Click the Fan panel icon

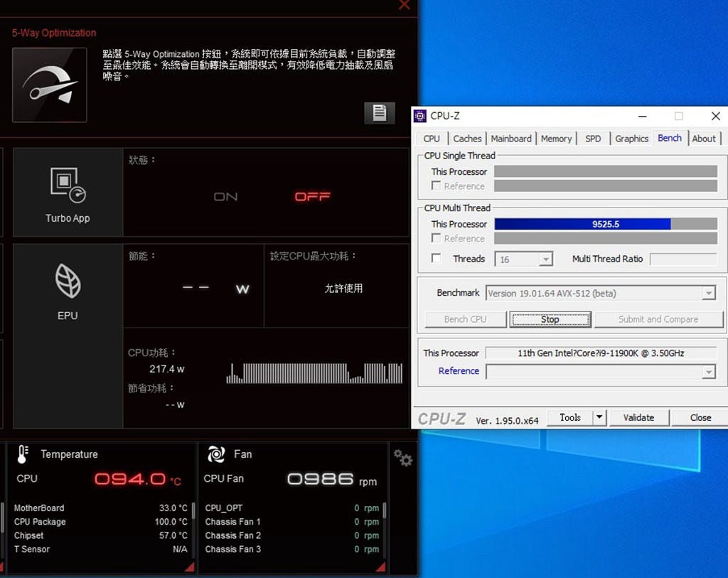pos(216,454)
